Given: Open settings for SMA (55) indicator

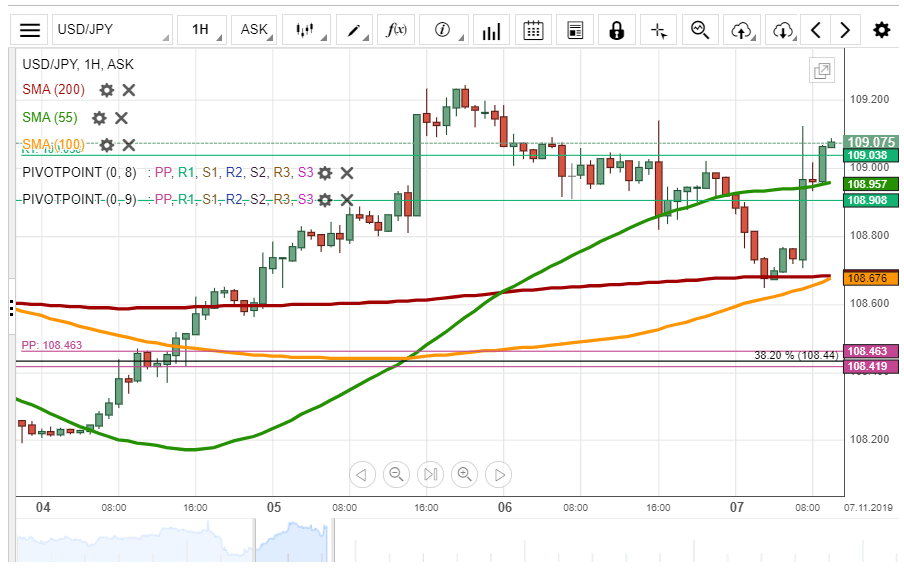Looking at the screenshot, I should [x=99, y=118].
